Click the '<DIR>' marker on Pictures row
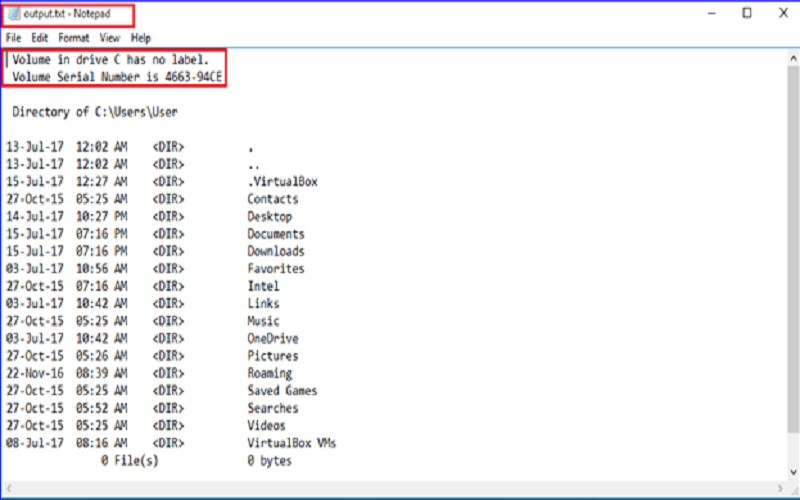 (x=168, y=356)
